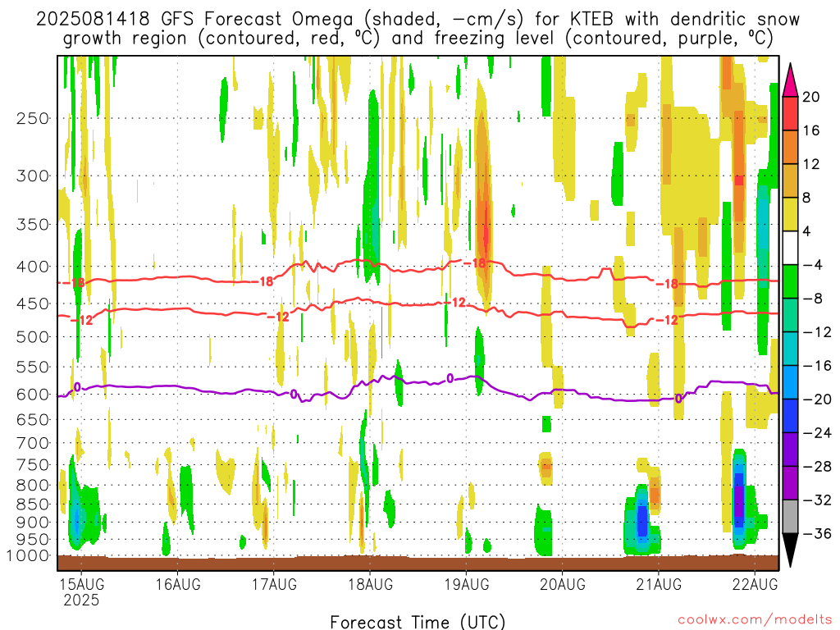Click the black arrow at colorbar bottom

790,550
